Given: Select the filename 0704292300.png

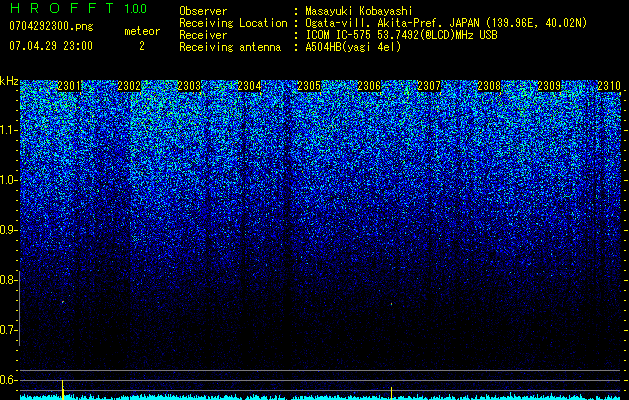Looking at the screenshot, I should (x=51, y=26).
